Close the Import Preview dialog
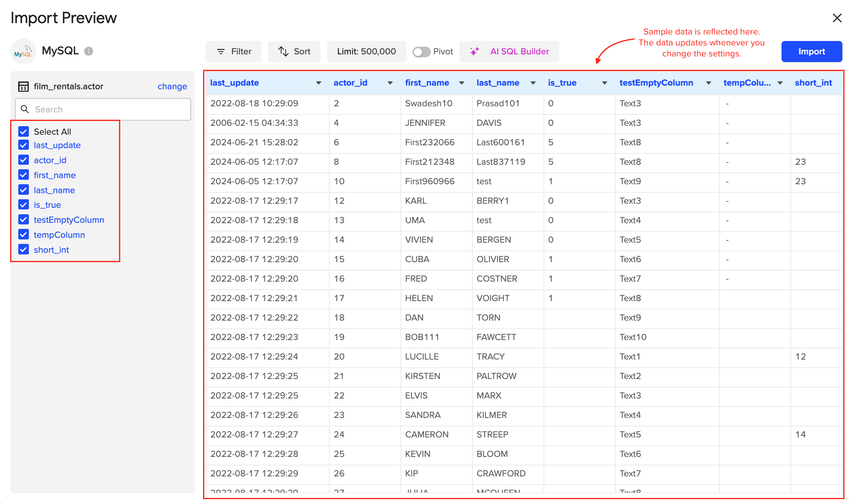Screen dimensions: 853x504 click(x=837, y=17)
